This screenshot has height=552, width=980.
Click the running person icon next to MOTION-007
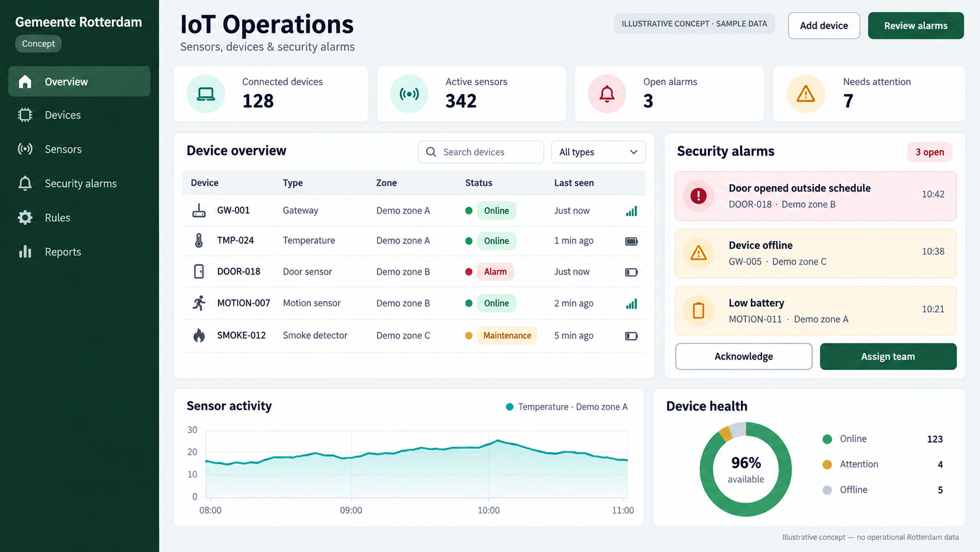click(199, 303)
